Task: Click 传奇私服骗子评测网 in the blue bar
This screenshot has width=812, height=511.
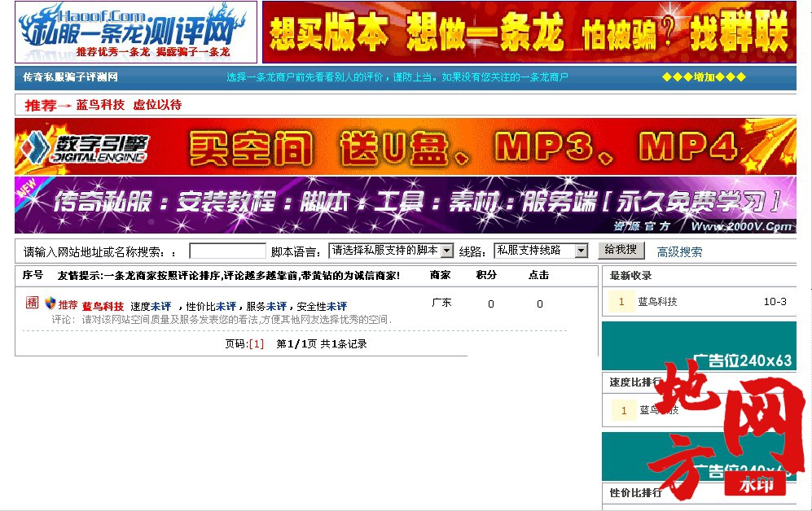Action: tap(70, 77)
